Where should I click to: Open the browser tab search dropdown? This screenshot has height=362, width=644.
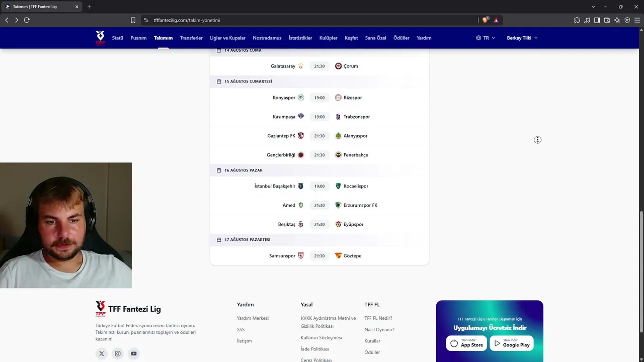click(593, 7)
